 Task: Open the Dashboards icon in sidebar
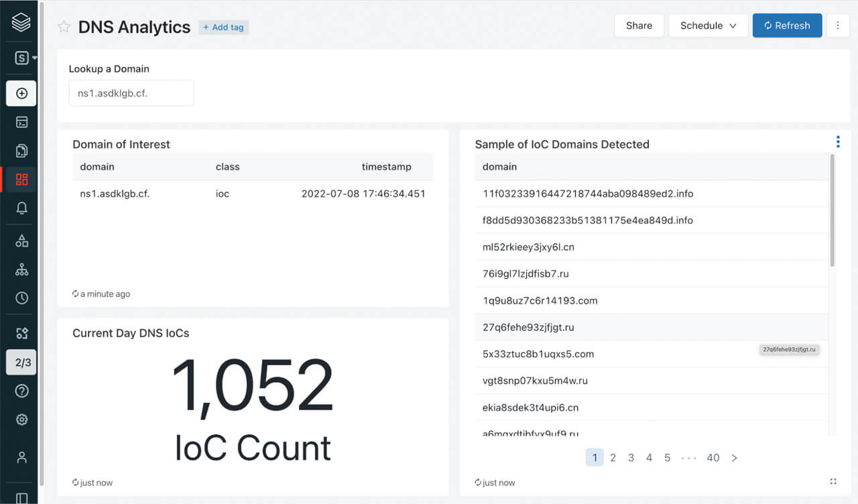coord(21,179)
